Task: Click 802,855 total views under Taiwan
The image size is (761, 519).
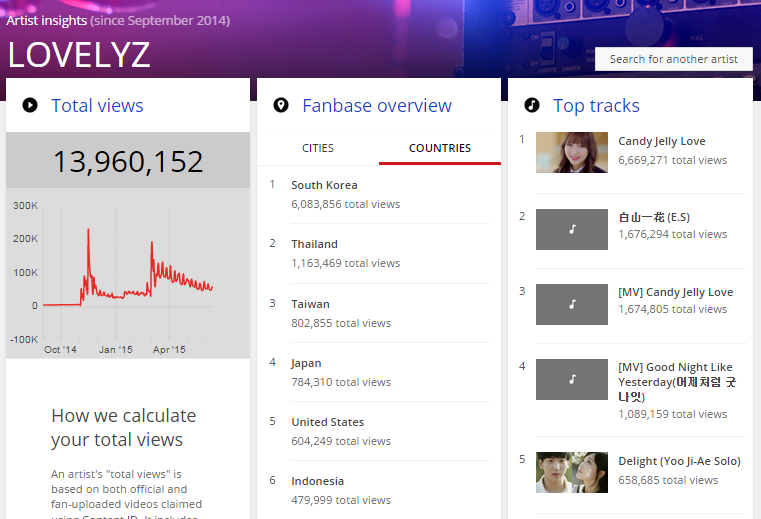Action: [341, 323]
